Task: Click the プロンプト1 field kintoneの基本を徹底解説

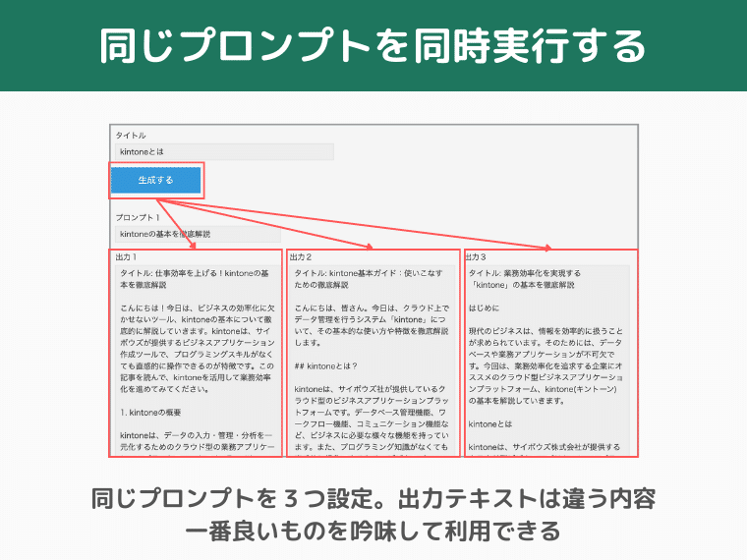Action: [198, 234]
